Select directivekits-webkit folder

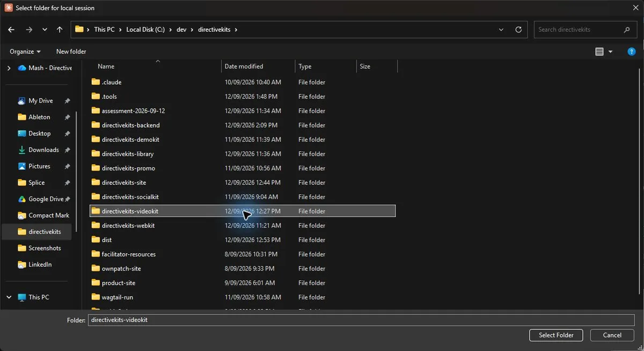[x=128, y=225]
